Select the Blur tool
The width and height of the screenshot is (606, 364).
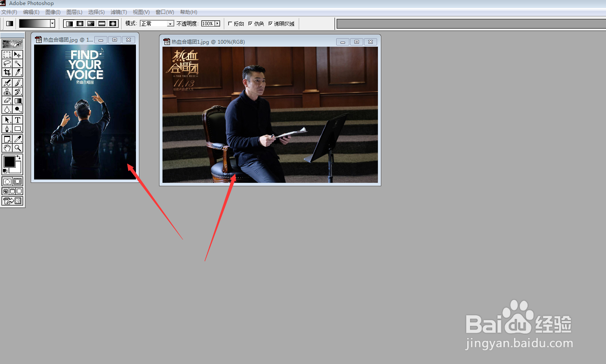tap(7, 109)
